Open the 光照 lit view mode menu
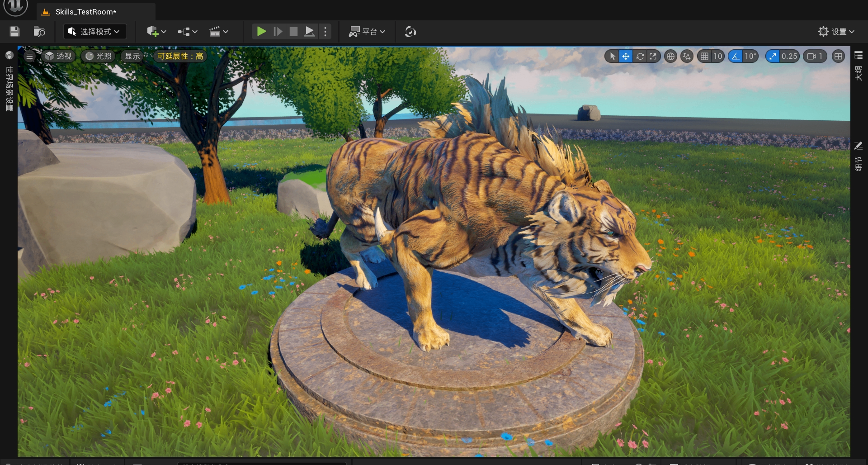The height and width of the screenshot is (465, 868). [98, 56]
